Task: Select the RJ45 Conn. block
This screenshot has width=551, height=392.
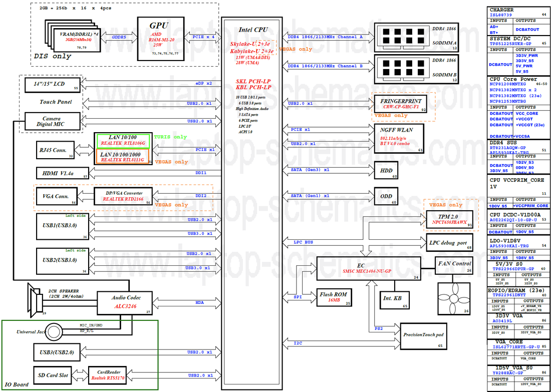Action: point(56,150)
